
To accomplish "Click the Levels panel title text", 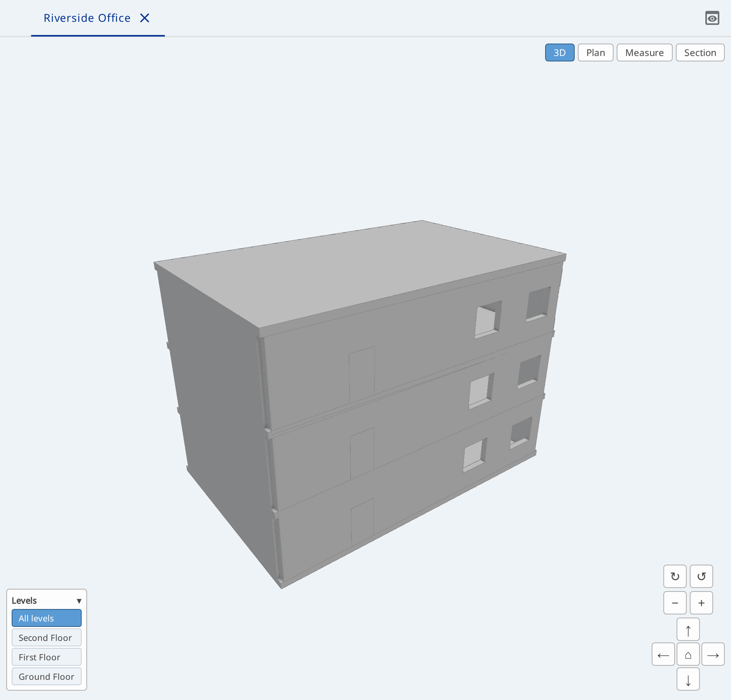I will [x=24, y=600].
